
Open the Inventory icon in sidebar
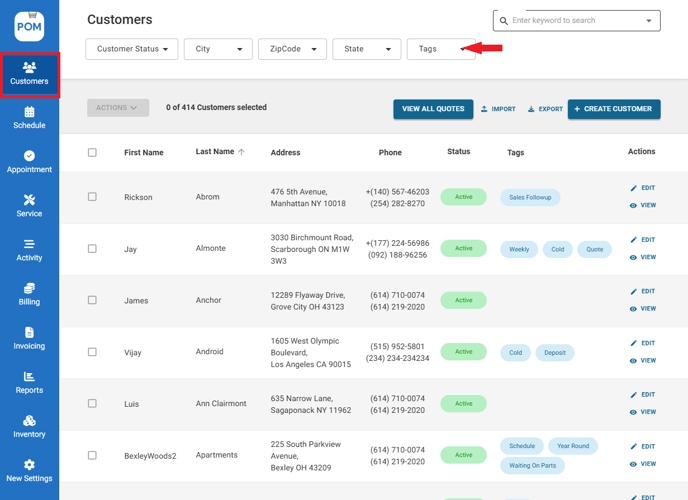click(29, 421)
